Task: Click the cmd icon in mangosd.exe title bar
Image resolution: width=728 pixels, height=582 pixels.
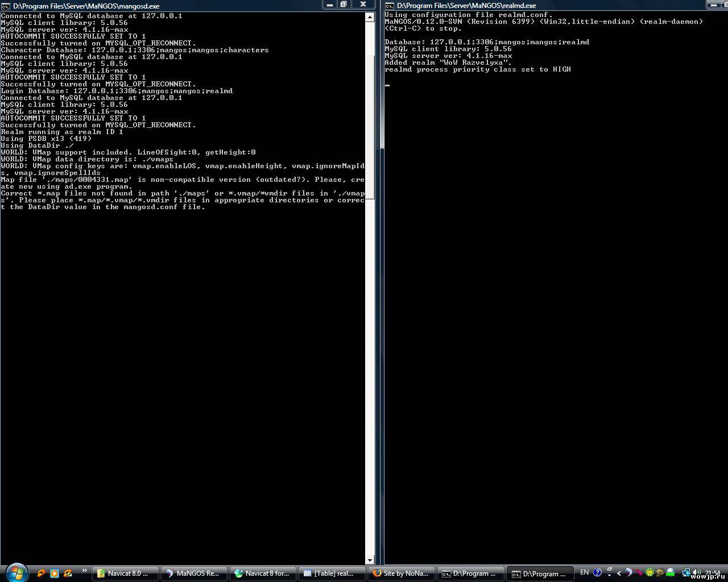Action: (x=6, y=6)
